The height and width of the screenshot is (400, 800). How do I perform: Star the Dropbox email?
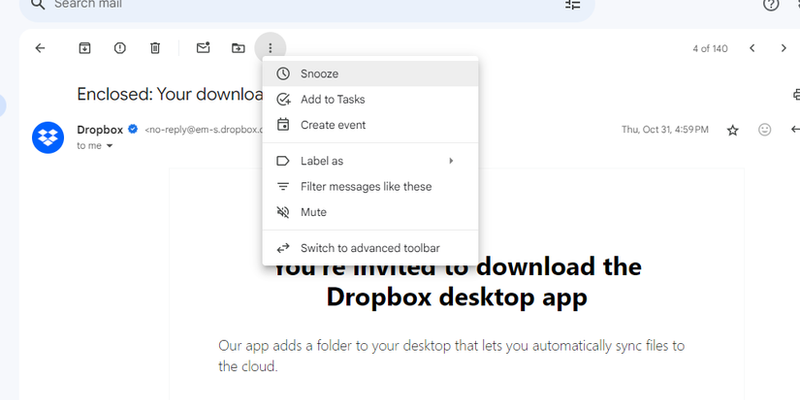(732, 130)
